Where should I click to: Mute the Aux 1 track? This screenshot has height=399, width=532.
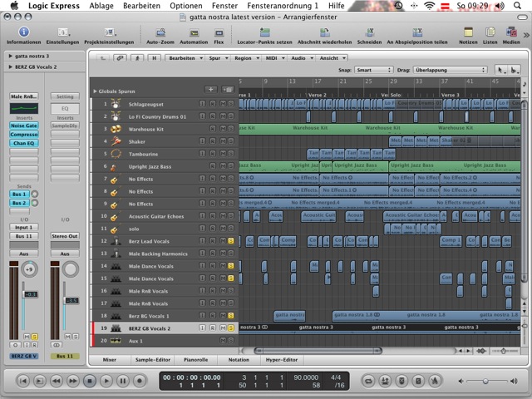click(x=223, y=340)
